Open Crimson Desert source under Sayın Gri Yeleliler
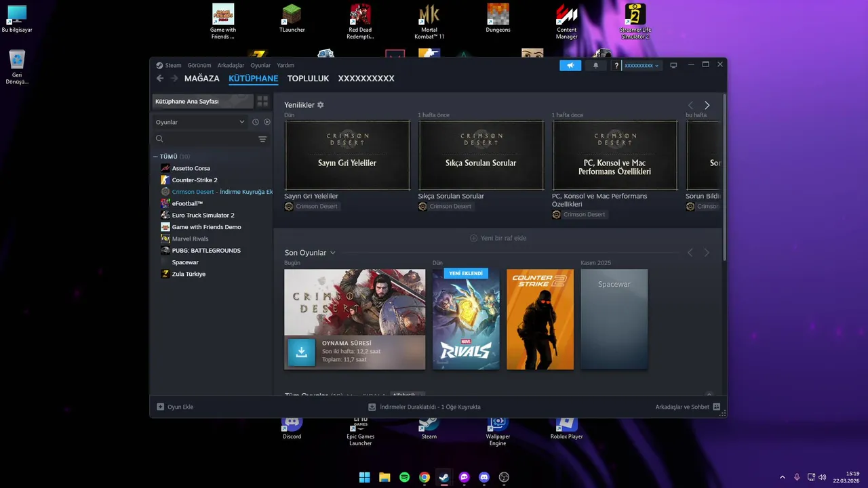Viewport: 868px width, 488px height. point(311,206)
